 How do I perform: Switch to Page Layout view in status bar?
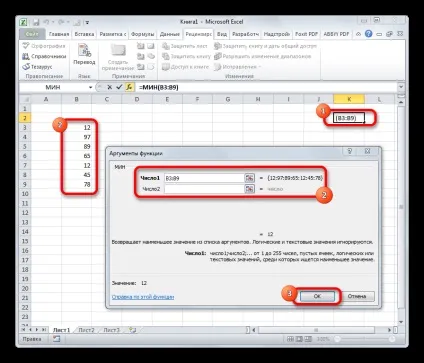(299, 339)
